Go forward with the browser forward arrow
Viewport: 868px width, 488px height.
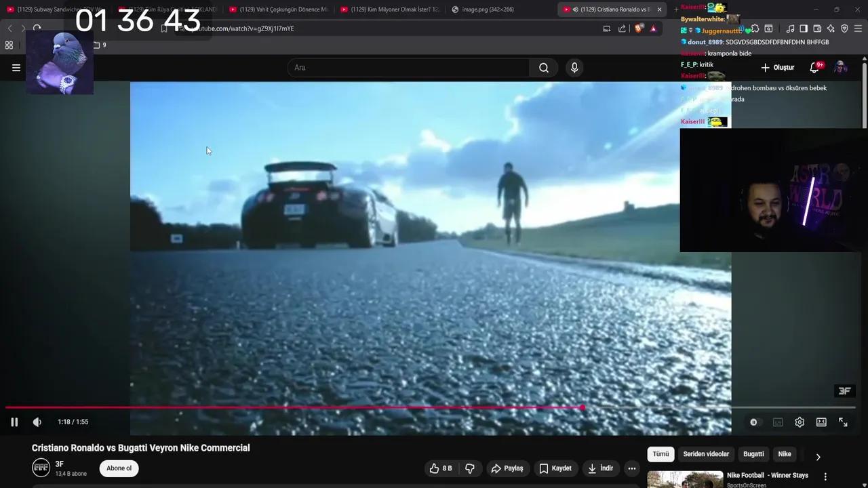(23, 28)
